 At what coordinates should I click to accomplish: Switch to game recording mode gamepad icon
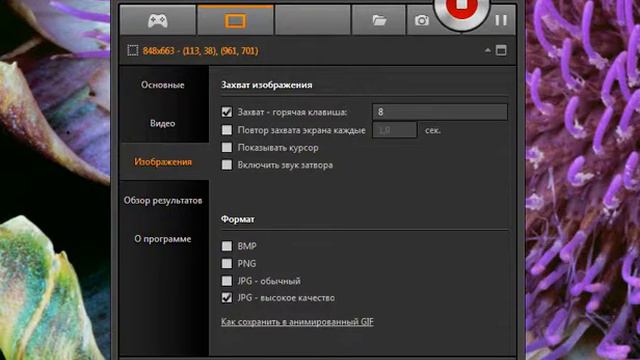point(158,20)
